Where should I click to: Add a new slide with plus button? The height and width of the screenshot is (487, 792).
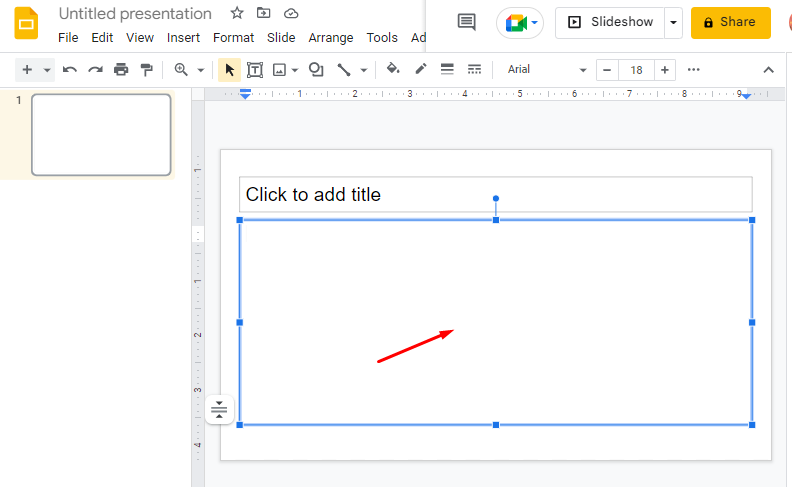27,70
